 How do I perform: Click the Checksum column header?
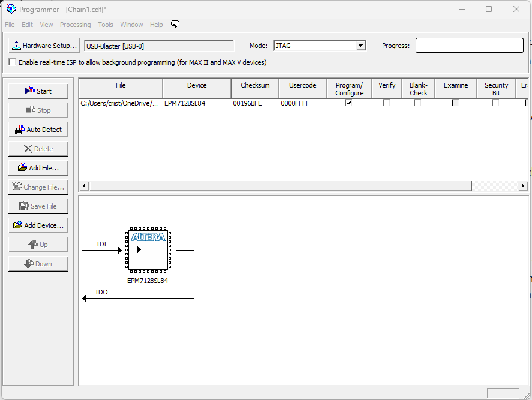[255, 86]
